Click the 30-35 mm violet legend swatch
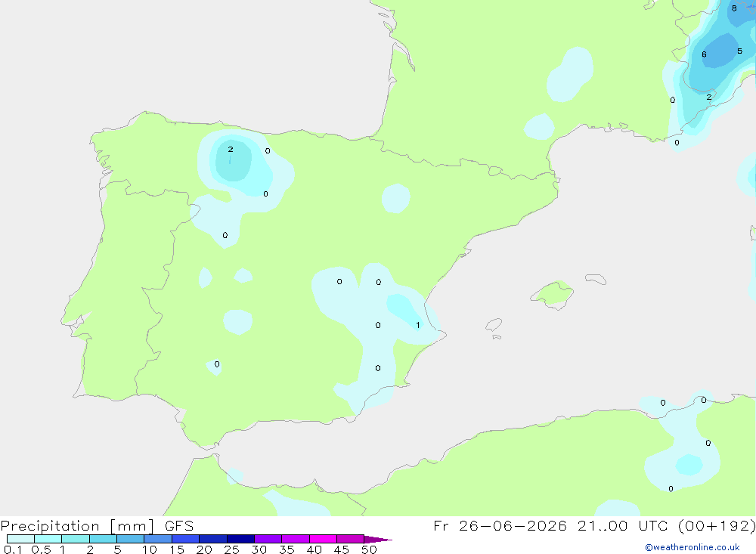756x554 pixels. pyautogui.click(x=268, y=539)
